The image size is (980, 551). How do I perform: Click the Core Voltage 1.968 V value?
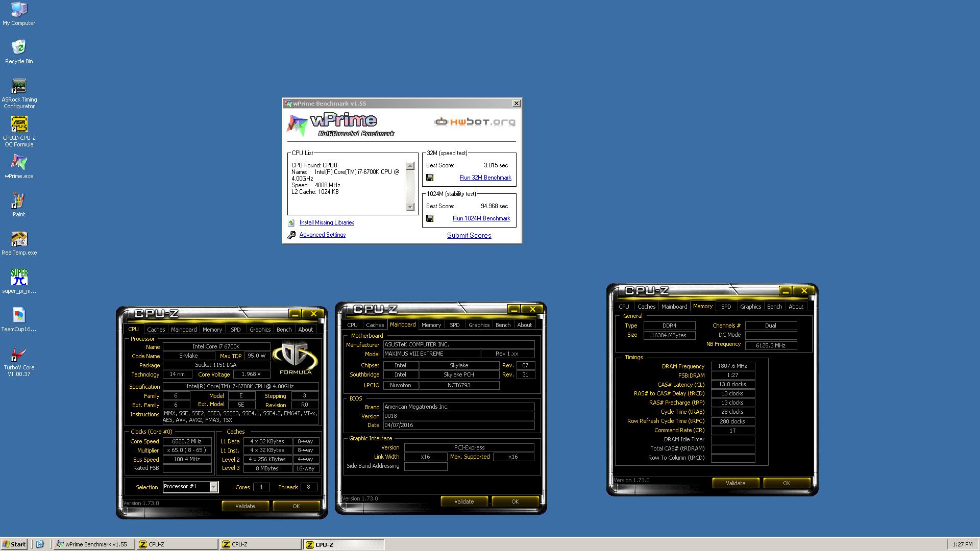[x=251, y=374]
